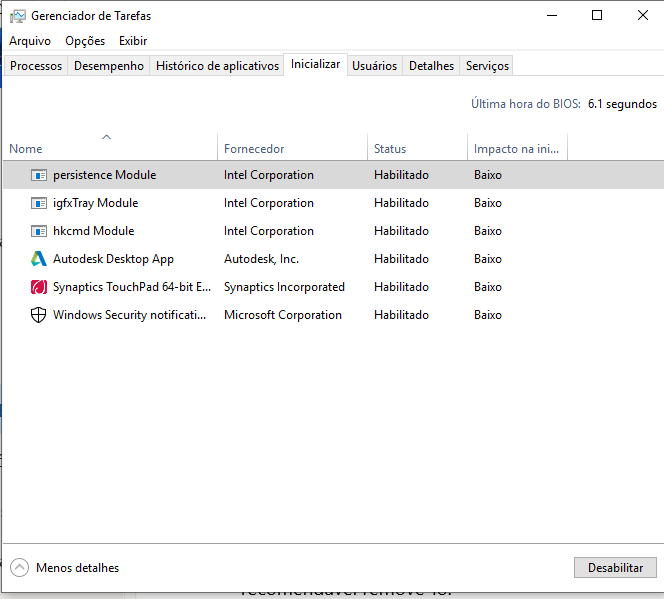Select the Inicializar tab

[315, 64]
